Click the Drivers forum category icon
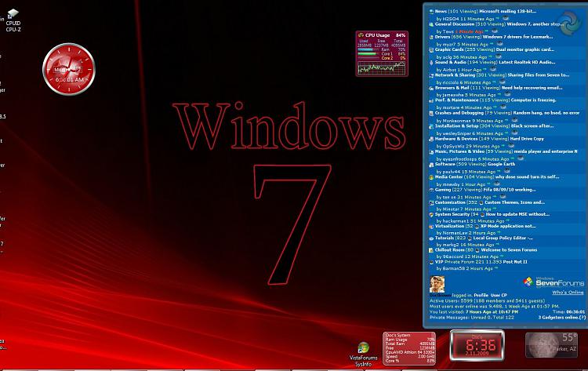The width and height of the screenshot is (588, 371). (x=432, y=37)
